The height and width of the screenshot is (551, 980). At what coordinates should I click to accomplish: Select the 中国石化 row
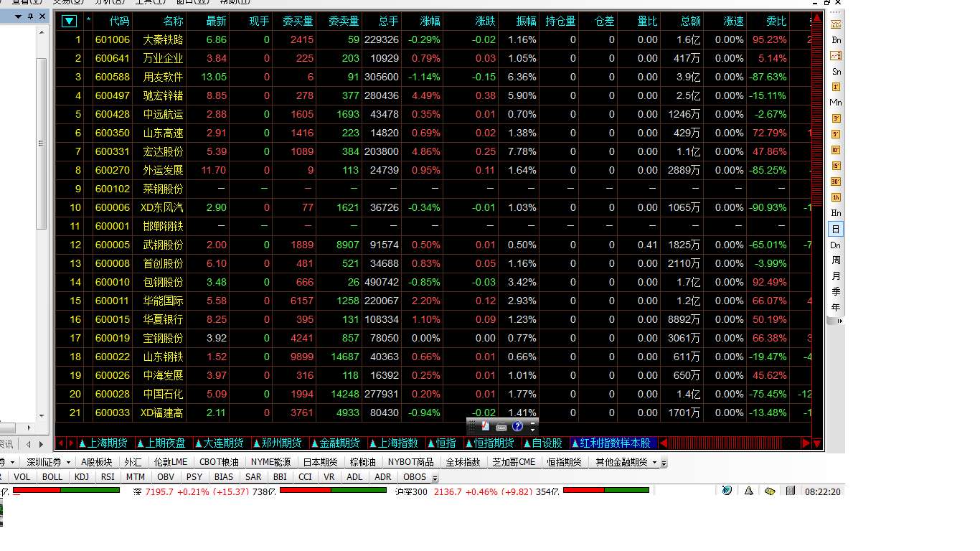click(x=433, y=394)
